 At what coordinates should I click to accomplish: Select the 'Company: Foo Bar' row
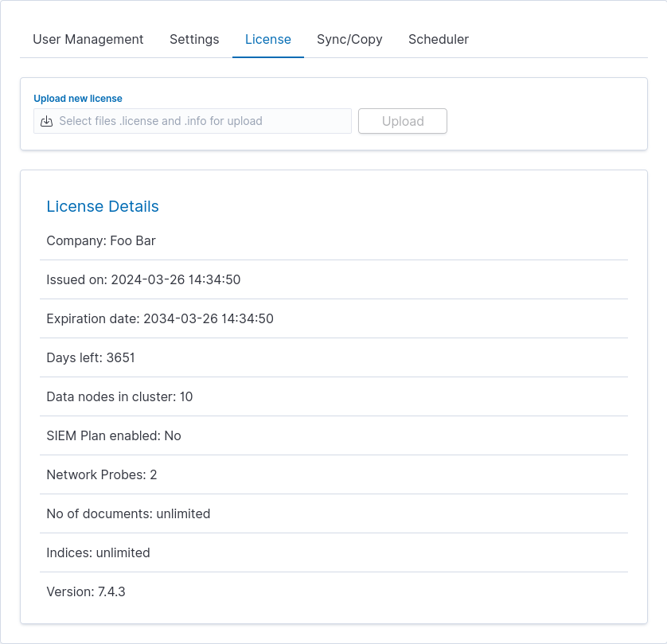click(334, 240)
